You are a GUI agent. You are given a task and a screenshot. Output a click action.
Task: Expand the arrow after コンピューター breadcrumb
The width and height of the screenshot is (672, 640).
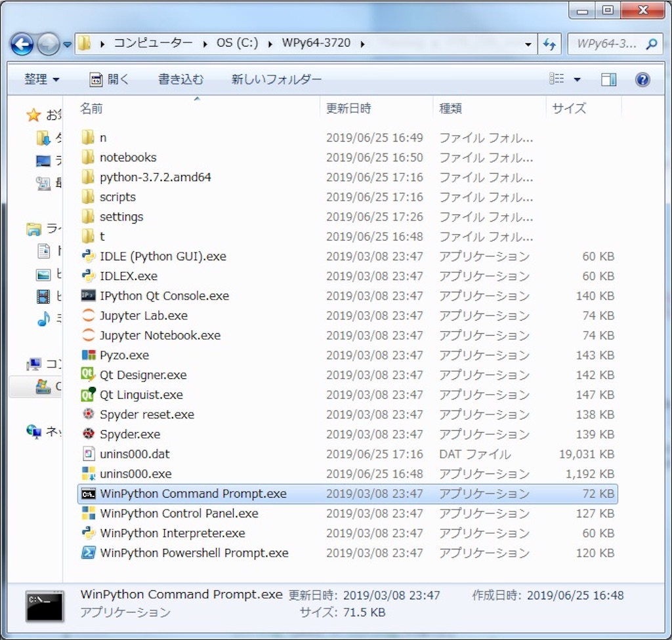[x=205, y=44]
